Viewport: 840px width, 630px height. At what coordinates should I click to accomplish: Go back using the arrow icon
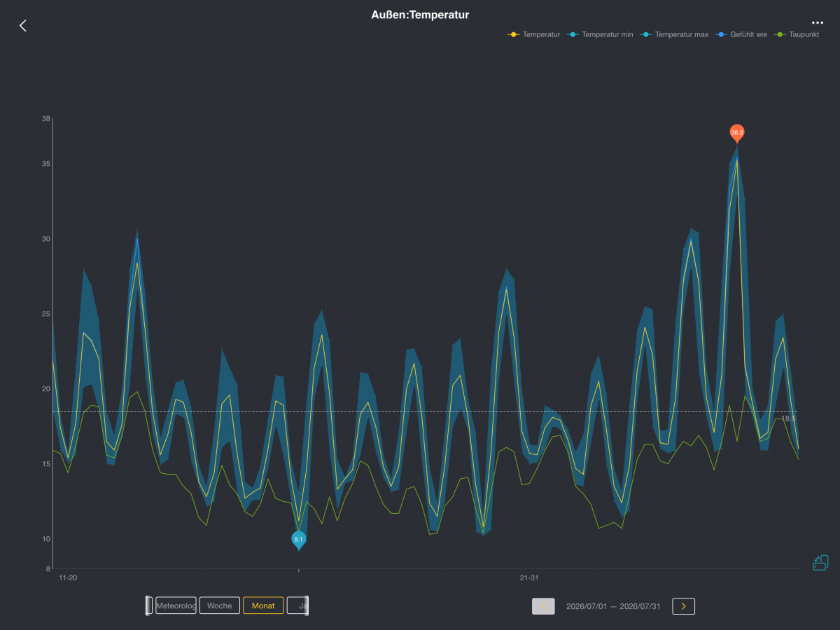pyautogui.click(x=23, y=25)
